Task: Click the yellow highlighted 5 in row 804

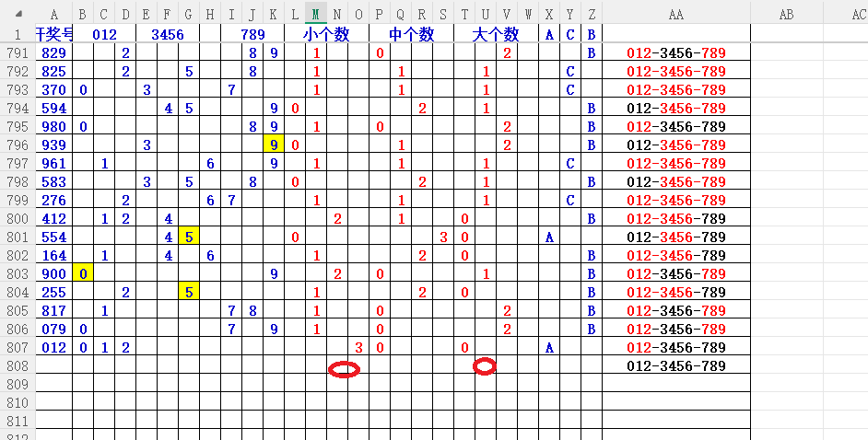Action: pyautogui.click(x=189, y=293)
